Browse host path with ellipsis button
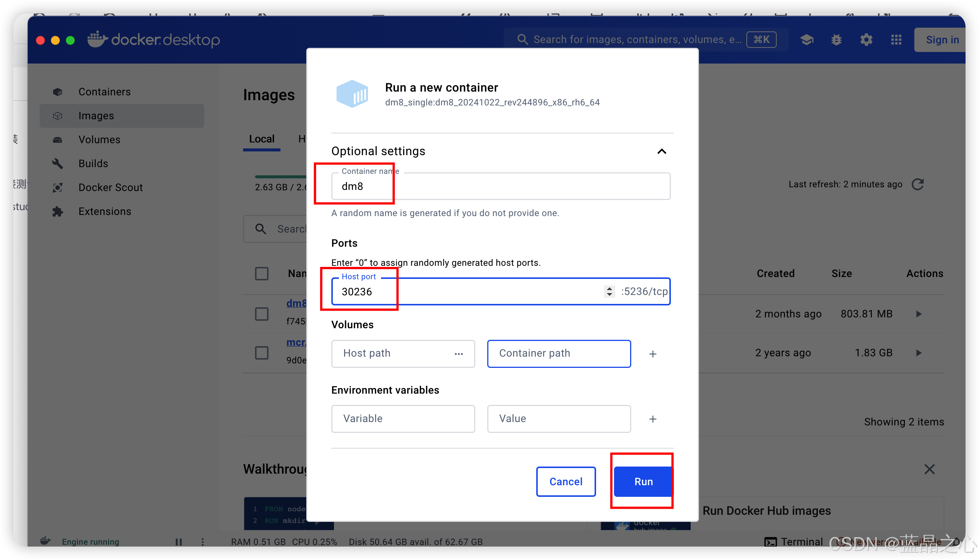Viewport: 979px width, 560px height. pyautogui.click(x=458, y=354)
